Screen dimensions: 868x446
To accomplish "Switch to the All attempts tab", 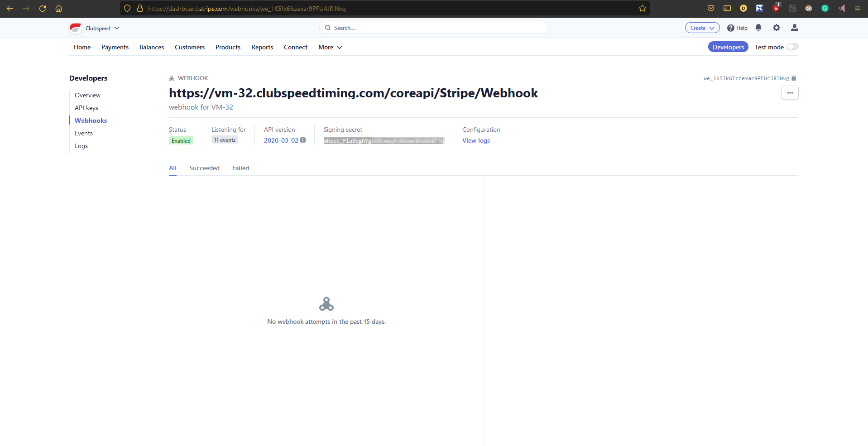I will pos(173,168).
